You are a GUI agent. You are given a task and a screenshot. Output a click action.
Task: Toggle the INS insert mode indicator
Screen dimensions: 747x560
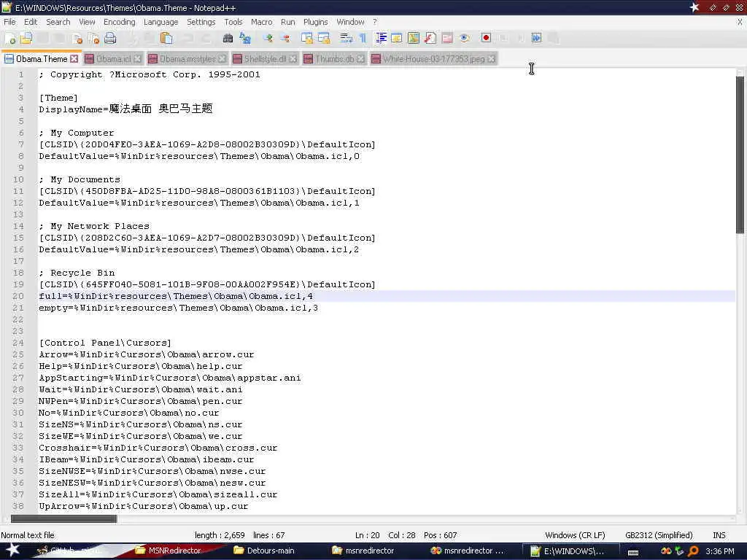point(719,534)
